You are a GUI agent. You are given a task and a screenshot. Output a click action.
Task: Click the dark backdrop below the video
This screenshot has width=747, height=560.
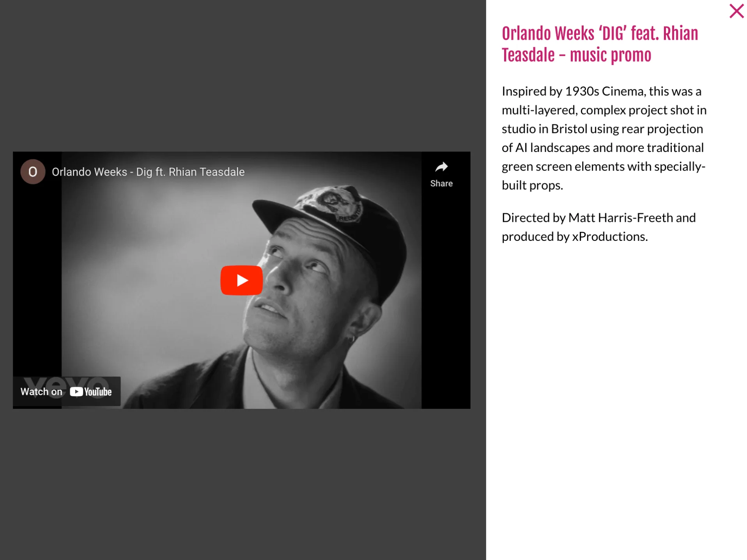click(x=242, y=483)
